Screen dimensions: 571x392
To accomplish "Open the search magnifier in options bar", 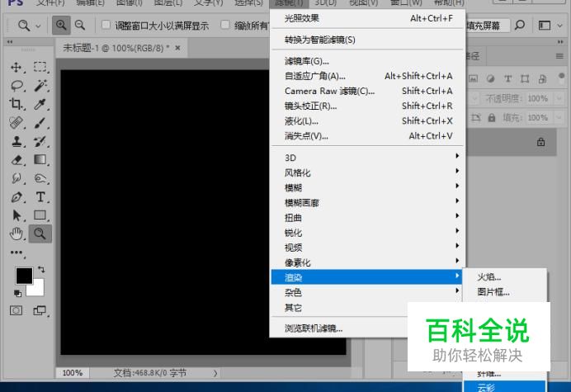I will coord(520,25).
